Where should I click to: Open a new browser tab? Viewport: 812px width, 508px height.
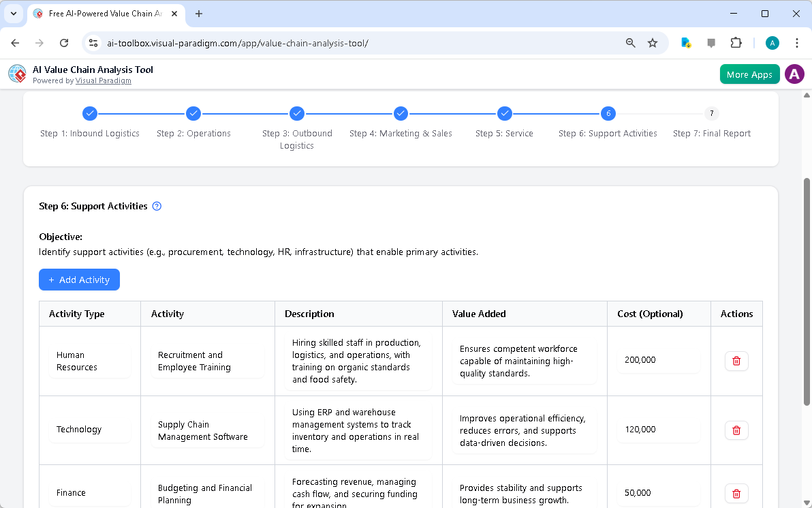pyautogui.click(x=198, y=14)
